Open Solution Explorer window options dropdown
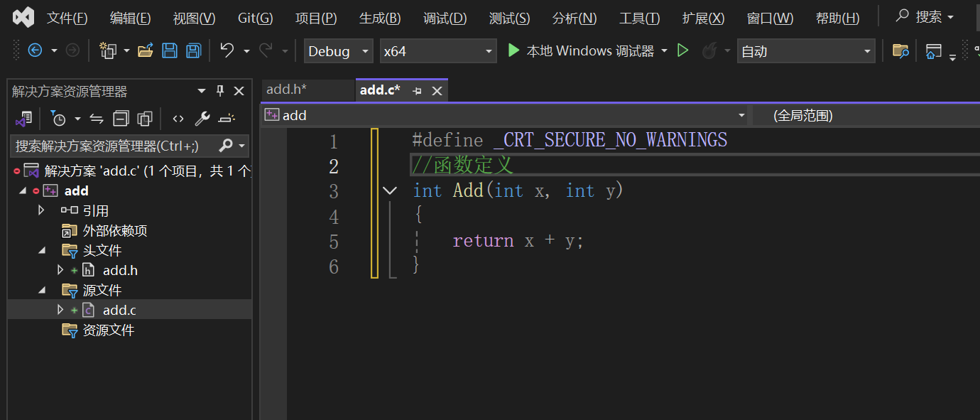The width and height of the screenshot is (980, 420). click(x=202, y=91)
